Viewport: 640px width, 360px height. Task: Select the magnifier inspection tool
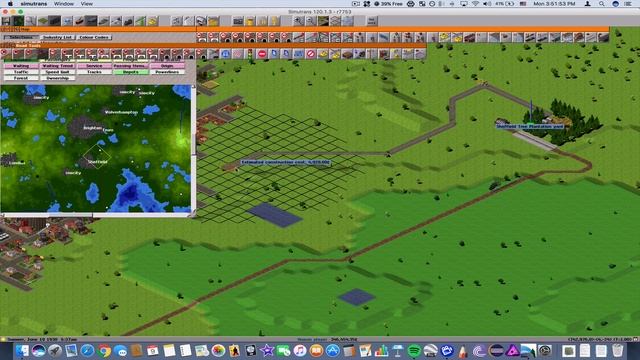(30, 21)
